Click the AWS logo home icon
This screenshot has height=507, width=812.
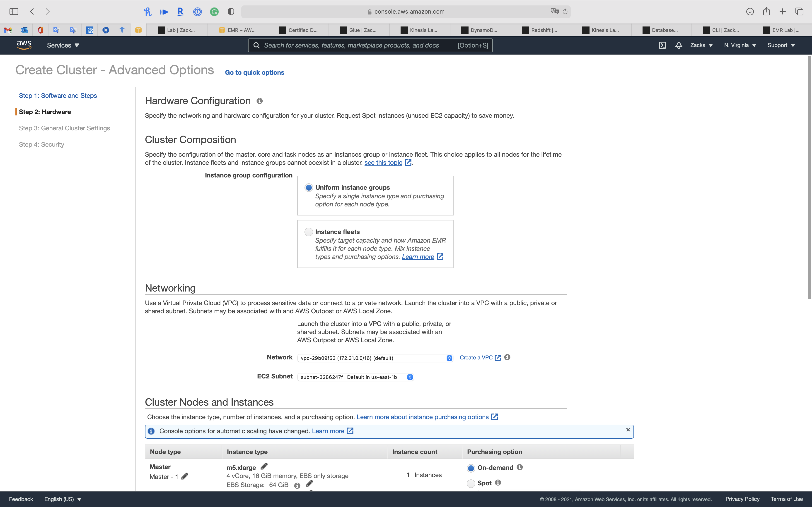(24, 45)
